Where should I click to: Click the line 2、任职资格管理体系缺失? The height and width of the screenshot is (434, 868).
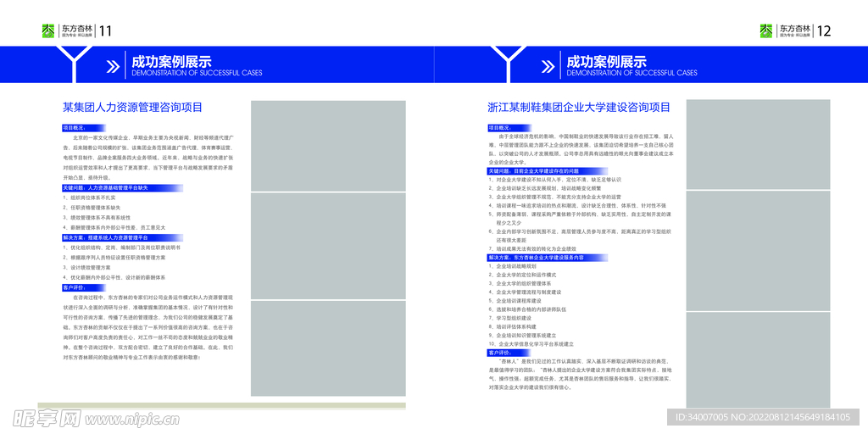(x=92, y=208)
